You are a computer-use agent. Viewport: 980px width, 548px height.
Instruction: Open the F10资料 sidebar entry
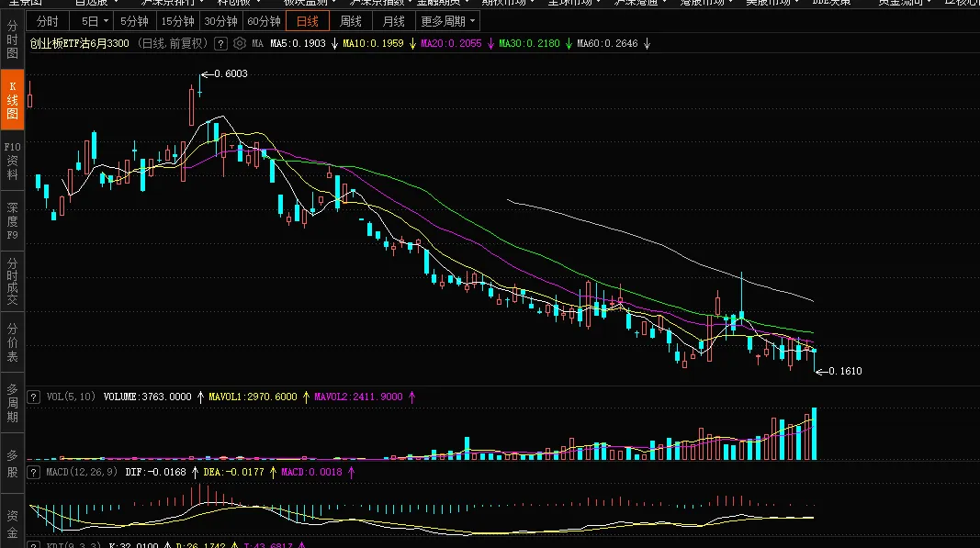coord(12,161)
